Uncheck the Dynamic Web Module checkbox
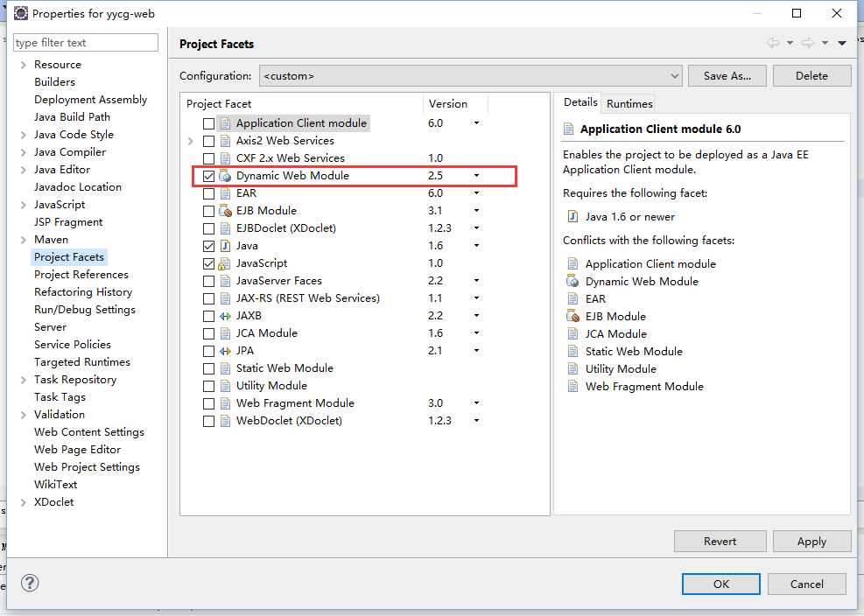The height and width of the screenshot is (616, 864). pos(208,177)
